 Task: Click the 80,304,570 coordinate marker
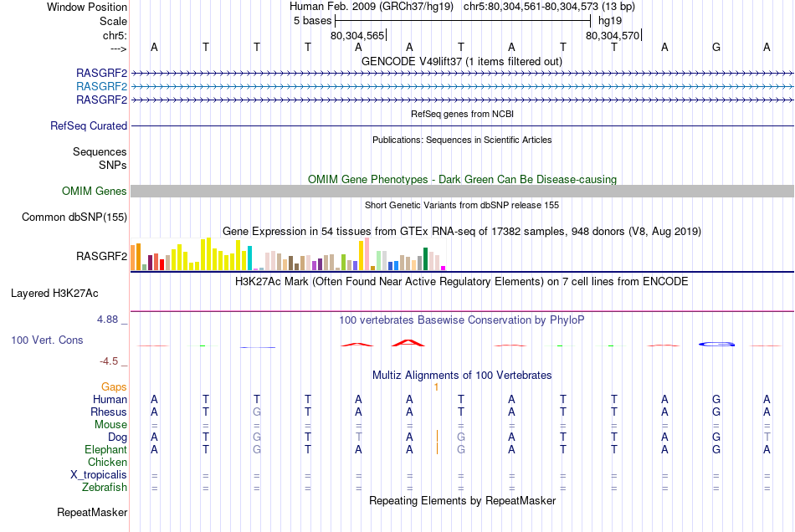click(613, 35)
